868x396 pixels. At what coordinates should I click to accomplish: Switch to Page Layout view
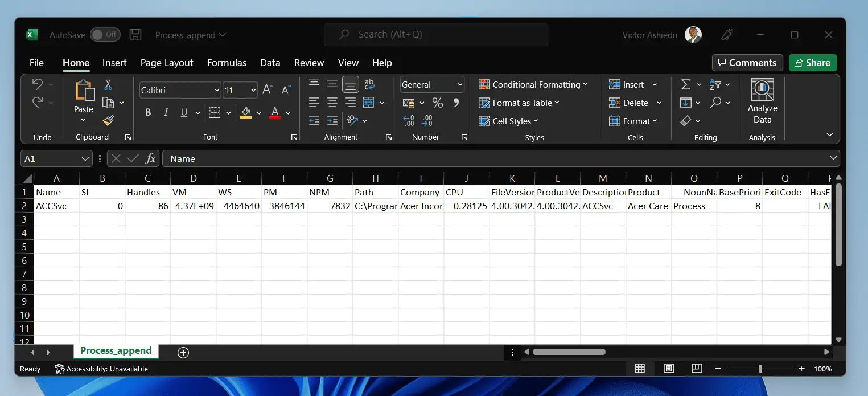pos(669,369)
